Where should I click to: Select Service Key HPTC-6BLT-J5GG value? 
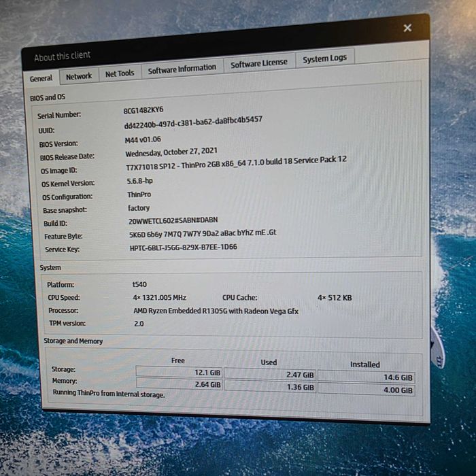[184, 248]
